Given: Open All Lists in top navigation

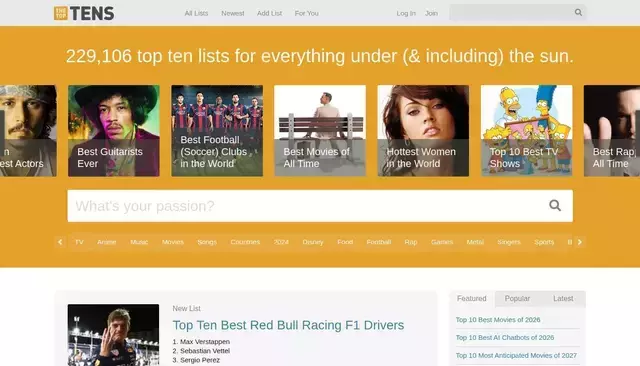Looking at the screenshot, I should 196,13.
